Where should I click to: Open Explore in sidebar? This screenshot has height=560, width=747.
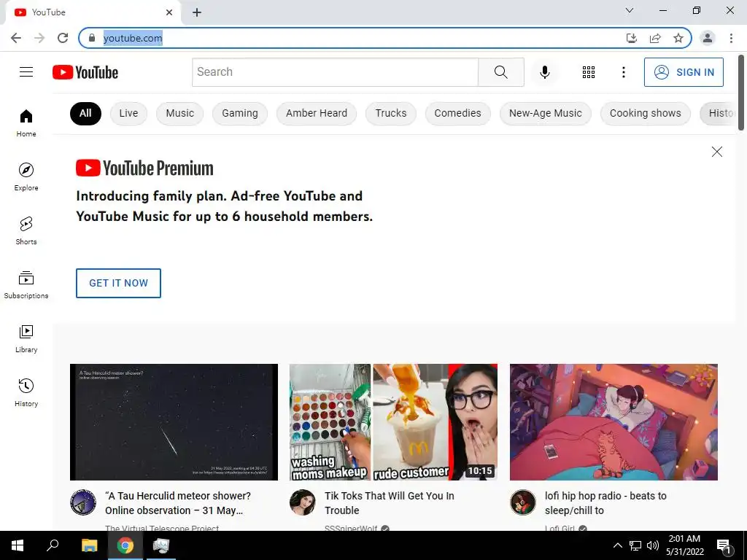pyautogui.click(x=26, y=176)
